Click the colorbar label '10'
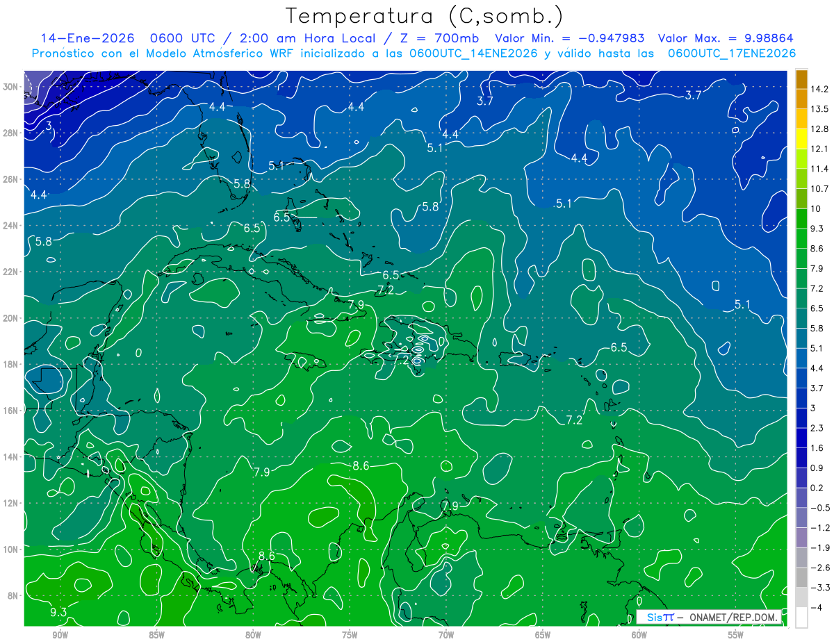Screen dimensions: 834x644 click(x=817, y=208)
